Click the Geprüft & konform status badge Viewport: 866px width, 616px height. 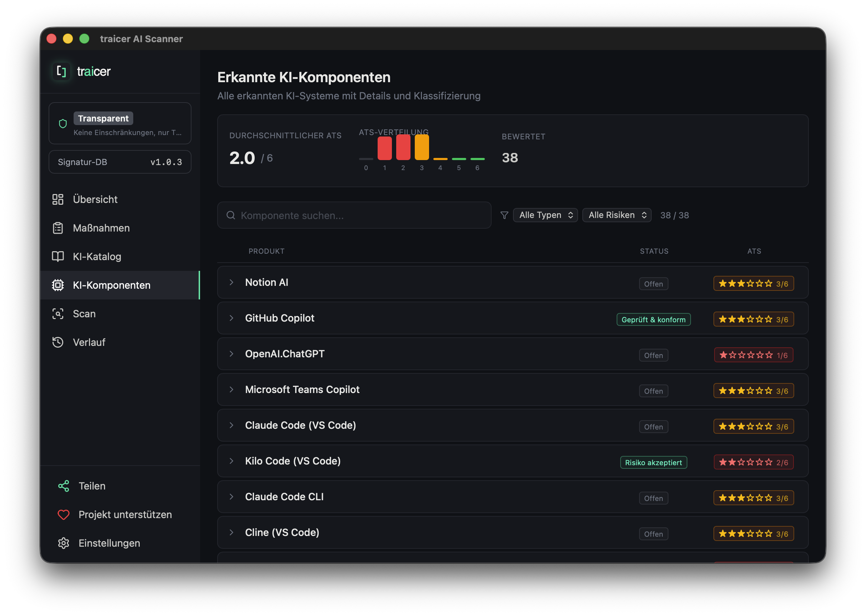pyautogui.click(x=653, y=319)
